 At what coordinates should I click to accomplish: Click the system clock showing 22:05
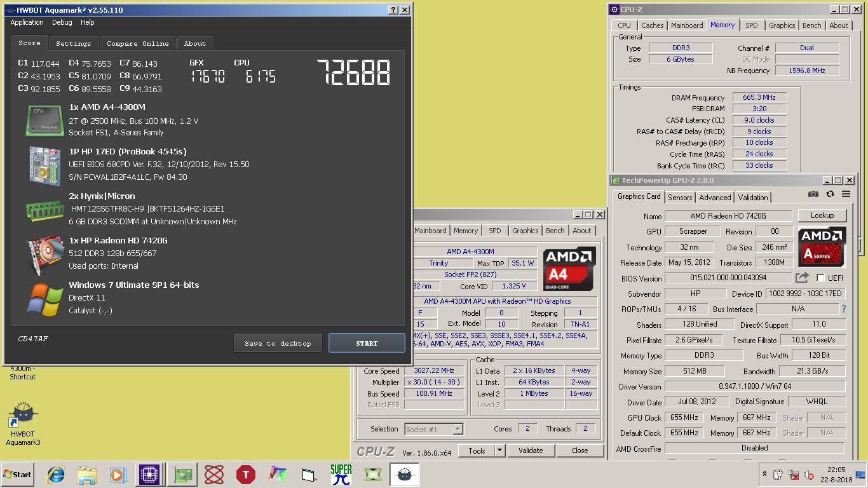(x=836, y=470)
